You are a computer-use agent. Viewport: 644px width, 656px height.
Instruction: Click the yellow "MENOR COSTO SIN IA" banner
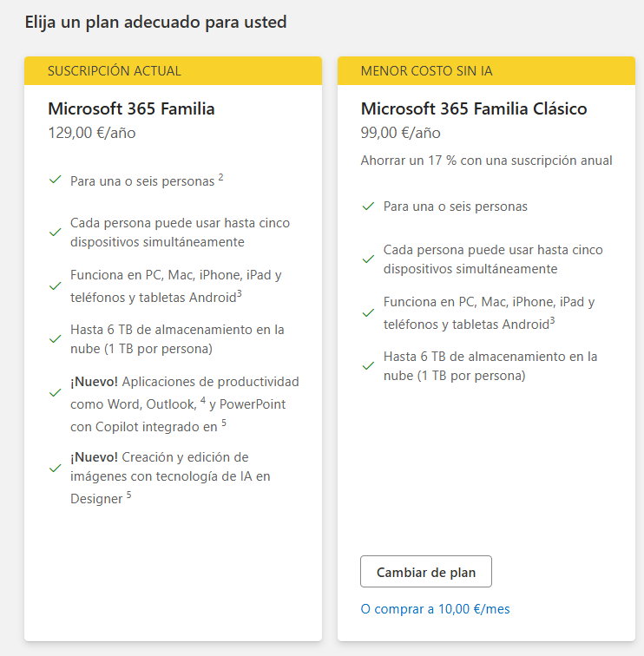[x=485, y=71]
